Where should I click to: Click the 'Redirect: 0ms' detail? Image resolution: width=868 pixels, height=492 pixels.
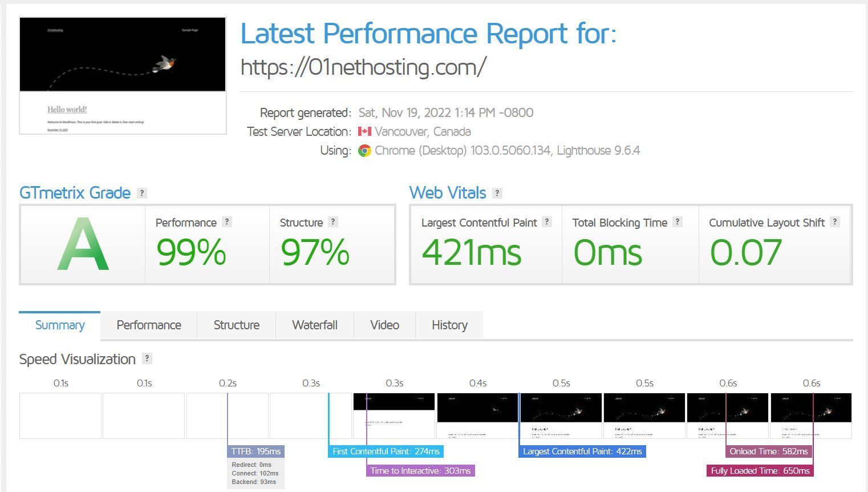coord(252,465)
